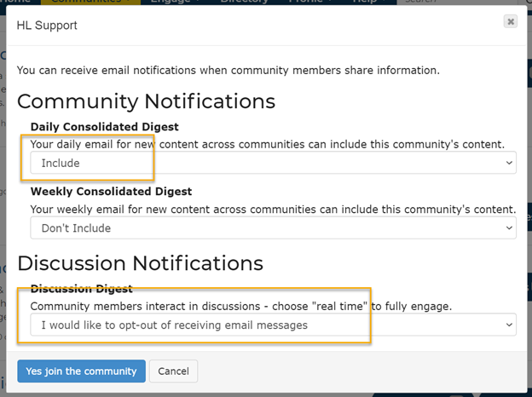Image resolution: width=532 pixels, height=397 pixels.
Task: Open the Weekly Consolidated Digest dropdown
Action: click(x=273, y=227)
